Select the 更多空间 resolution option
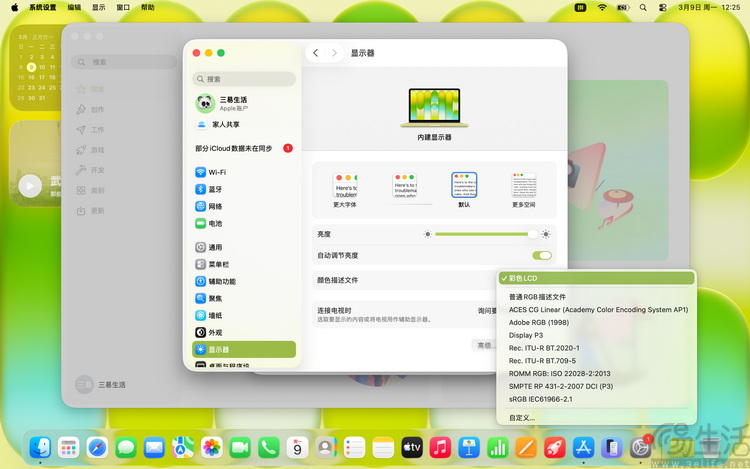 (x=524, y=189)
